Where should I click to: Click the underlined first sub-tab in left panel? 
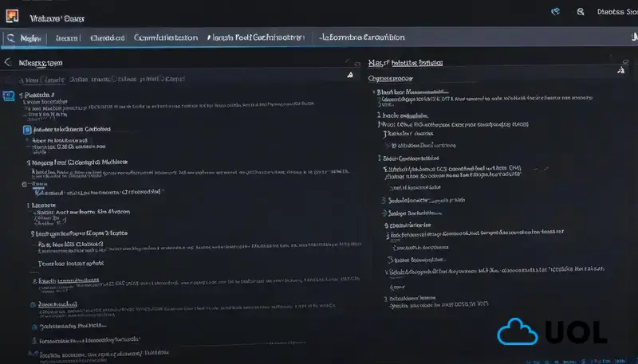tap(42, 80)
